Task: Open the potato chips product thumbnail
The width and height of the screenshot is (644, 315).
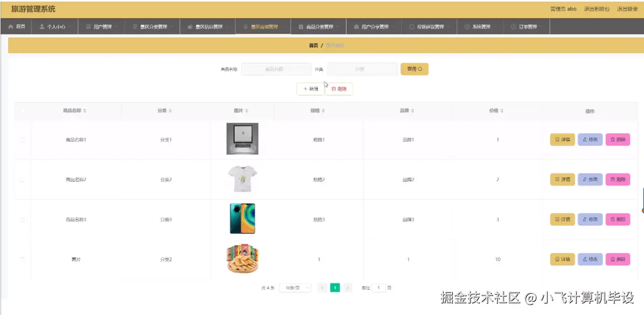Action: [x=242, y=259]
